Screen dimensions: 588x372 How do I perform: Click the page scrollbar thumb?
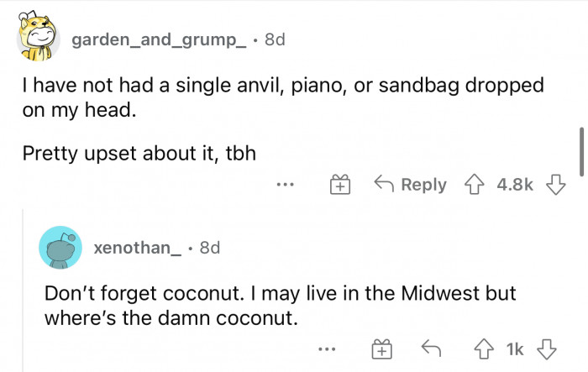[580, 151]
